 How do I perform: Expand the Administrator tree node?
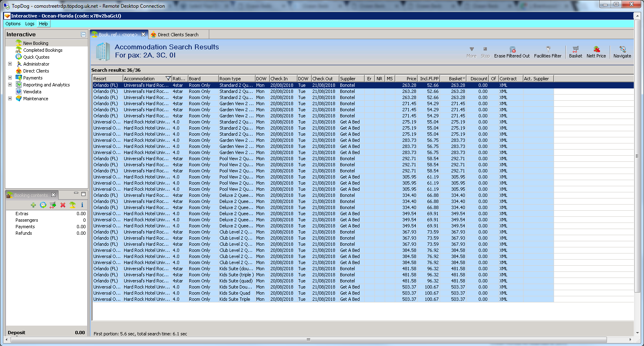tap(10, 64)
